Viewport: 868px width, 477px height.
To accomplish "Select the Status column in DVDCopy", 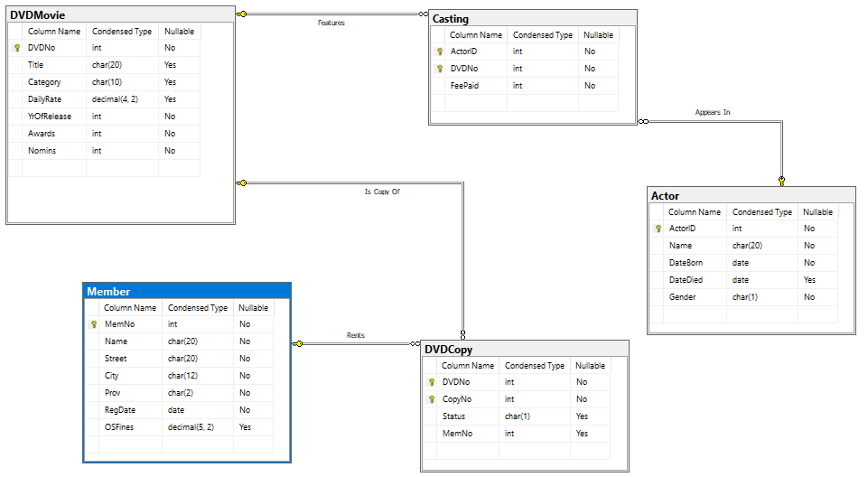I will click(x=517, y=416).
